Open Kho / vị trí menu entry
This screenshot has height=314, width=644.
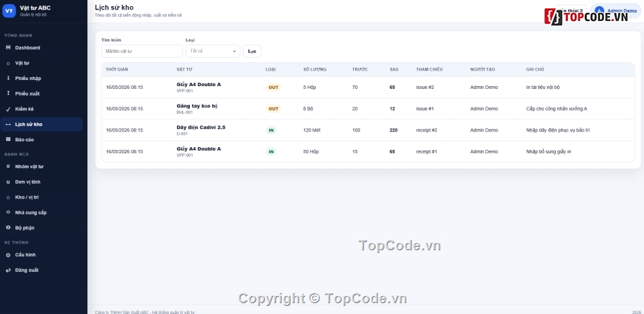(x=41, y=197)
